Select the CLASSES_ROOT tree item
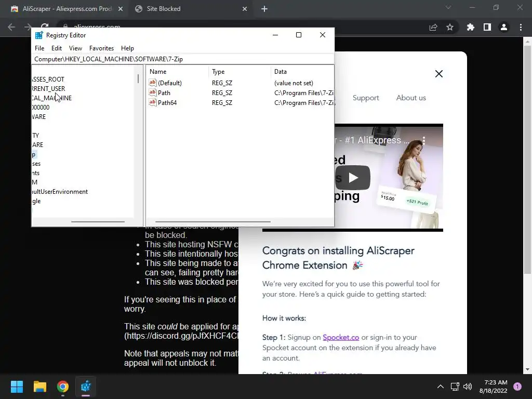This screenshot has height=399, width=532. (x=48, y=79)
